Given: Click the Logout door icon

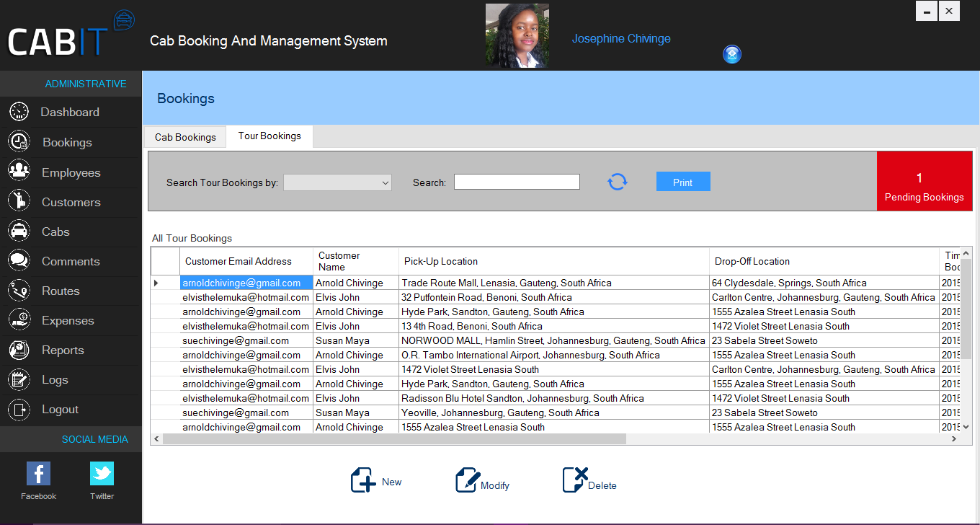Looking at the screenshot, I should coord(19,409).
